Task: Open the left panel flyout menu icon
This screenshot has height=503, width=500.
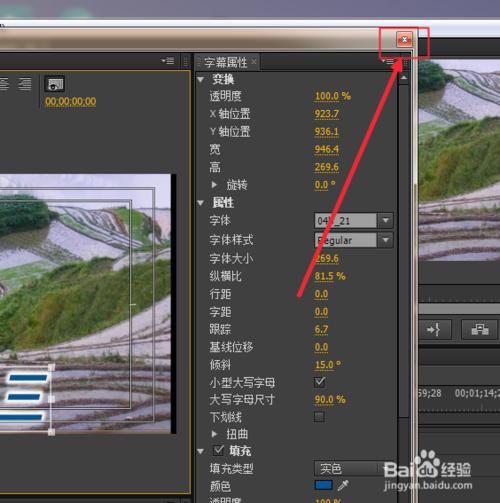Action: (168, 61)
